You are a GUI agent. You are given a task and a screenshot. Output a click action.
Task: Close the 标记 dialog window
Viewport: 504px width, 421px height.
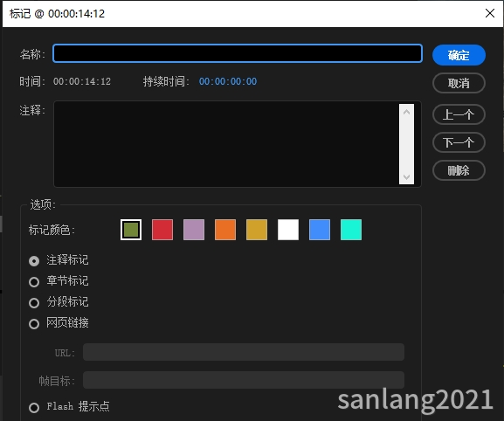490,13
